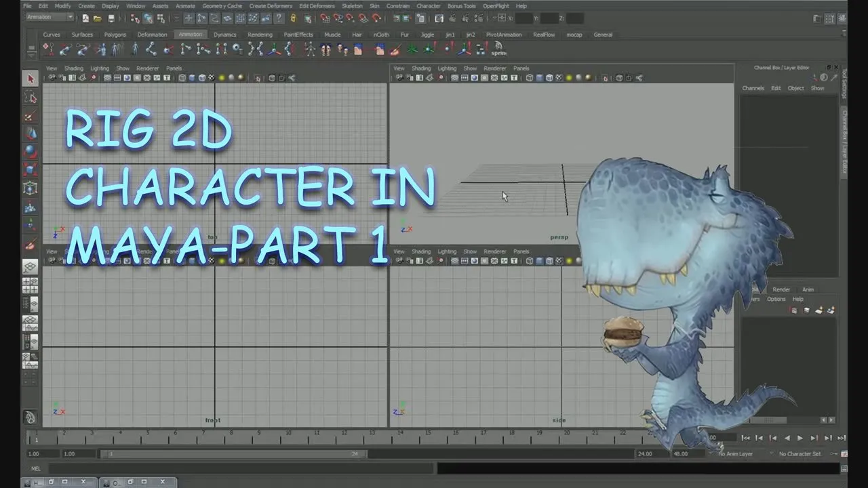
Task: Open the No Anim Layer dropdown
Action: pyautogui.click(x=736, y=454)
